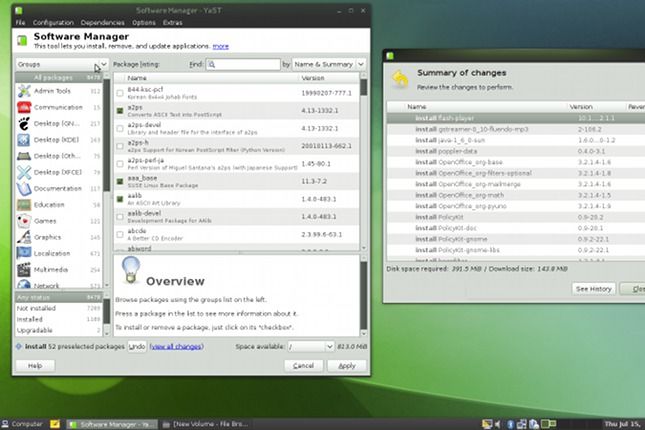Select the Any status filter row

59,297
